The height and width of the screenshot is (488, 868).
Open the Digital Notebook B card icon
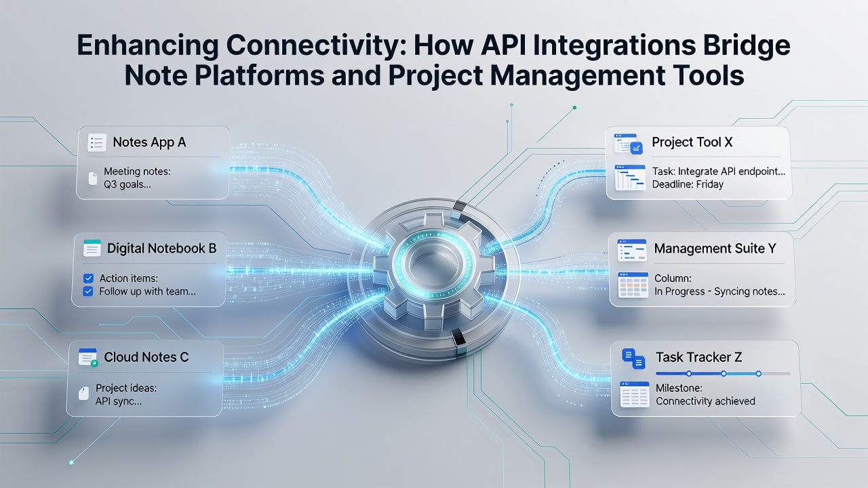click(x=92, y=248)
